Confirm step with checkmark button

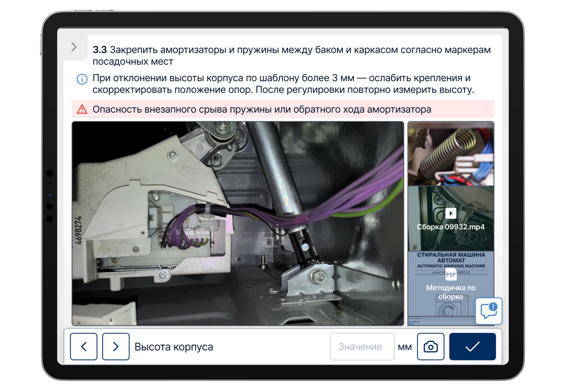tap(472, 346)
